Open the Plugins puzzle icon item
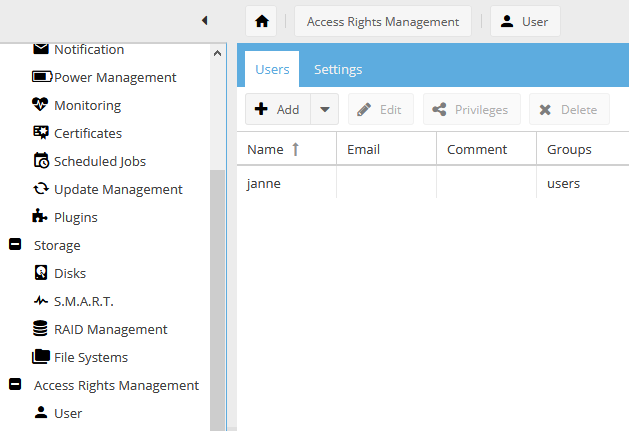This screenshot has height=431, width=629. [x=75, y=217]
